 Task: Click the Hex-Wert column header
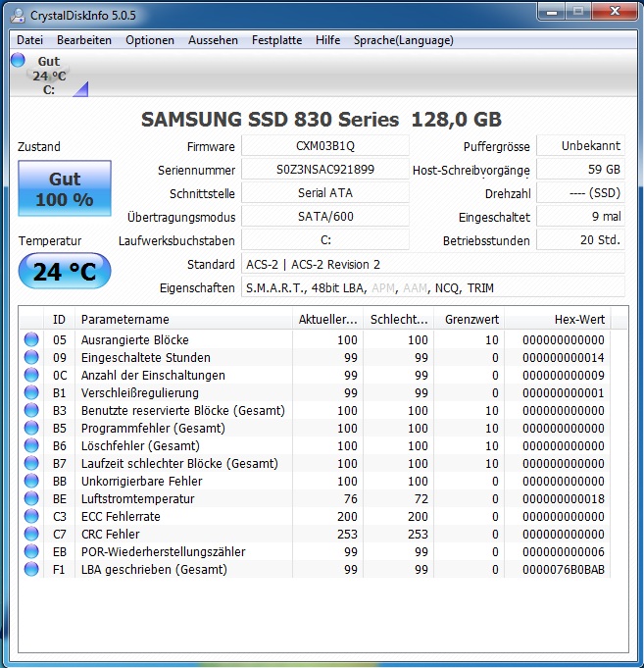[x=558, y=319]
